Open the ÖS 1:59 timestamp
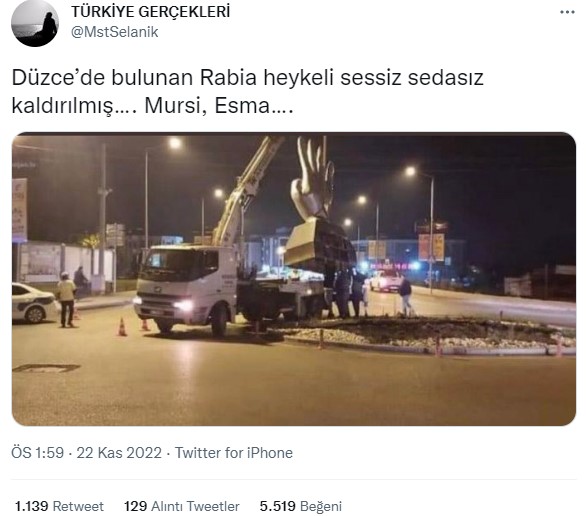Viewport: 586px width, 516px height. (x=37, y=453)
